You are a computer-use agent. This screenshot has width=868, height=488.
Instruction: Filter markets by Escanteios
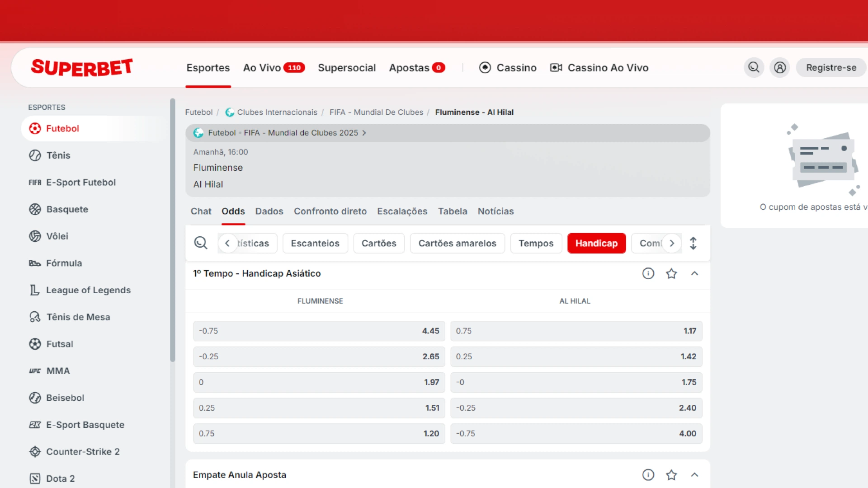point(315,243)
